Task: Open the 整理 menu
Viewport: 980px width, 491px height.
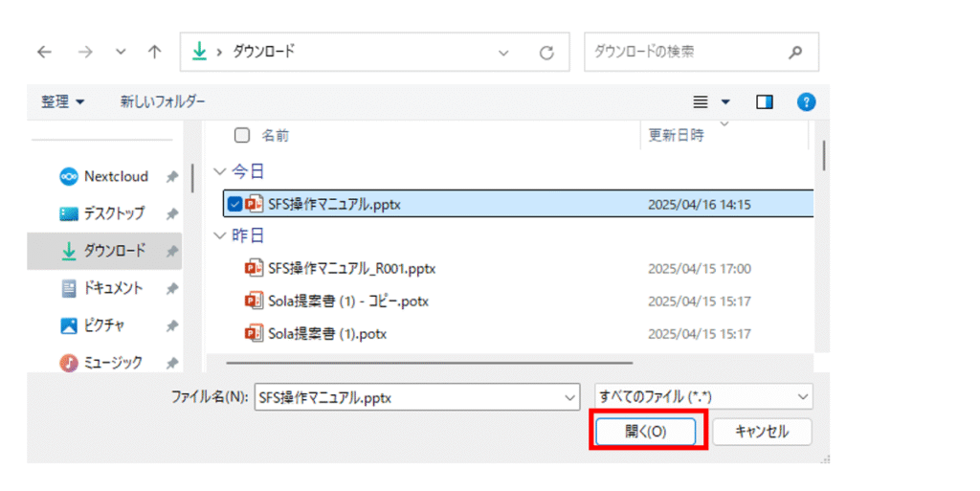Action: 62,101
